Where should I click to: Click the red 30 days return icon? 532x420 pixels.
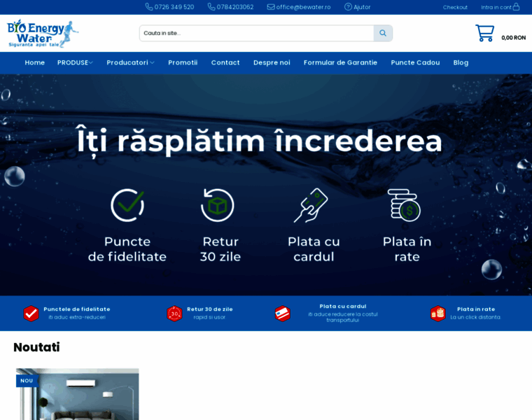[x=174, y=313]
